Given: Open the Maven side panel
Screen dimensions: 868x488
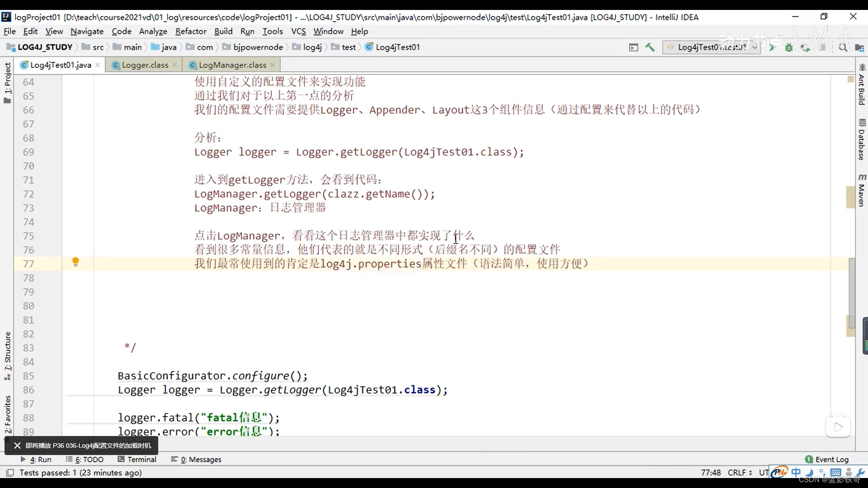Looking at the screenshot, I should pos(862,191).
